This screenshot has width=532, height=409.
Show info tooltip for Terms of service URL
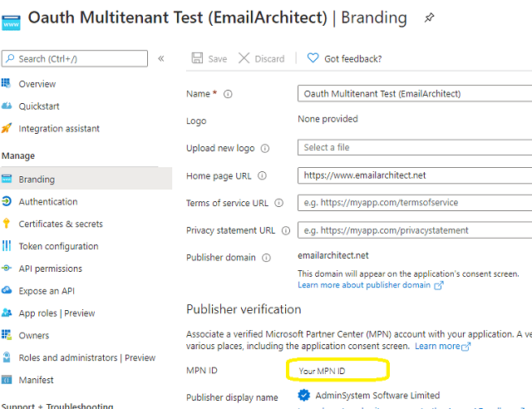tap(279, 203)
